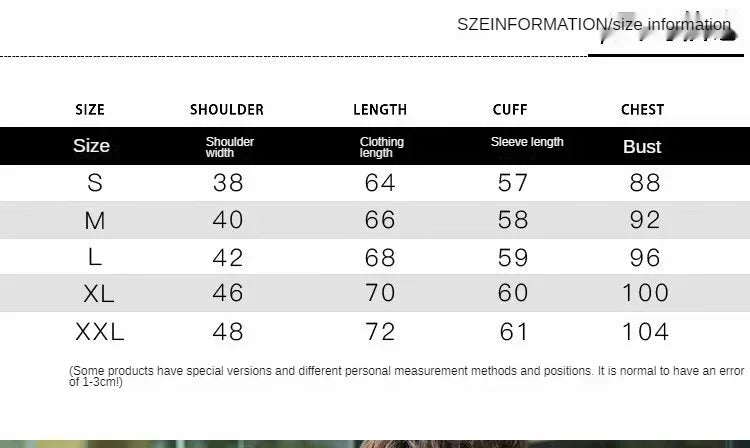Click the sleeve length value 59
Screen dimensions: 750x448
pos(513,258)
